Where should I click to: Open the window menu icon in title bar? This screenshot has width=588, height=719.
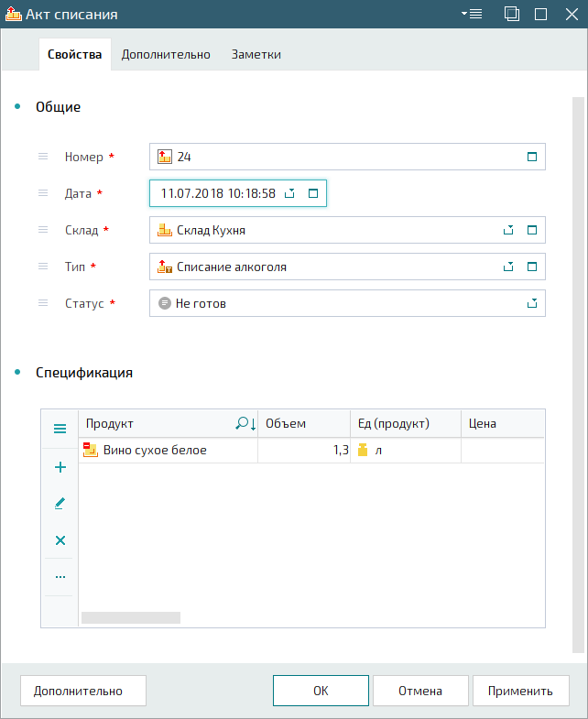[473, 14]
